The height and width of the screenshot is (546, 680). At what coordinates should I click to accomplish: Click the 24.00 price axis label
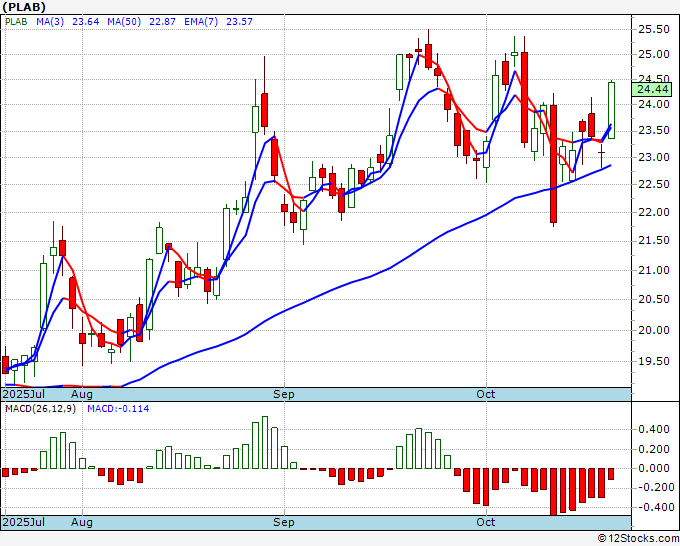click(x=654, y=104)
